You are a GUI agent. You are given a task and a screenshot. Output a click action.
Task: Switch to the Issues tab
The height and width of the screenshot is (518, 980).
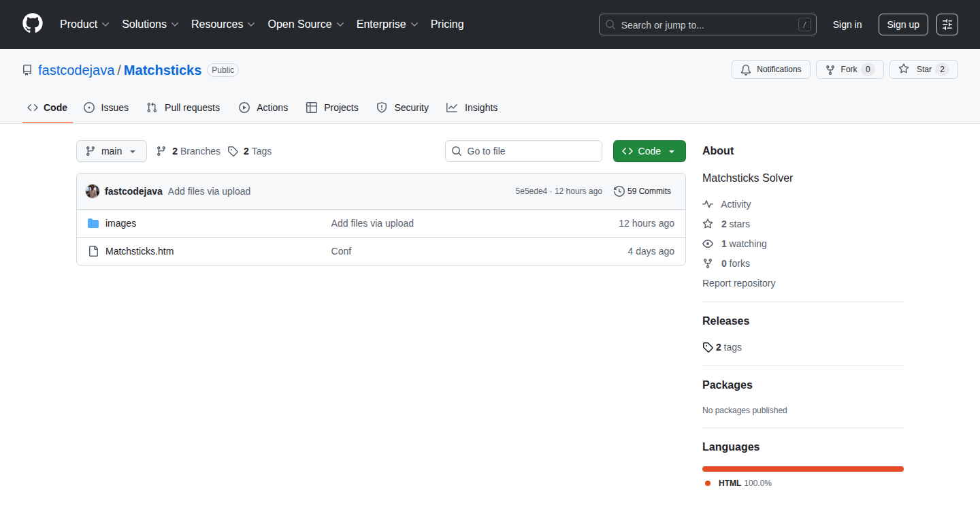pyautogui.click(x=106, y=108)
